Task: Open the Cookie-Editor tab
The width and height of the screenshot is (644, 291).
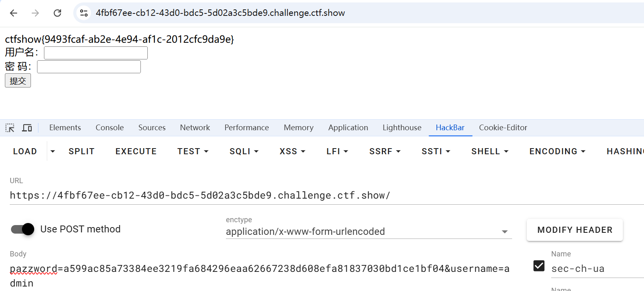Action: click(503, 128)
